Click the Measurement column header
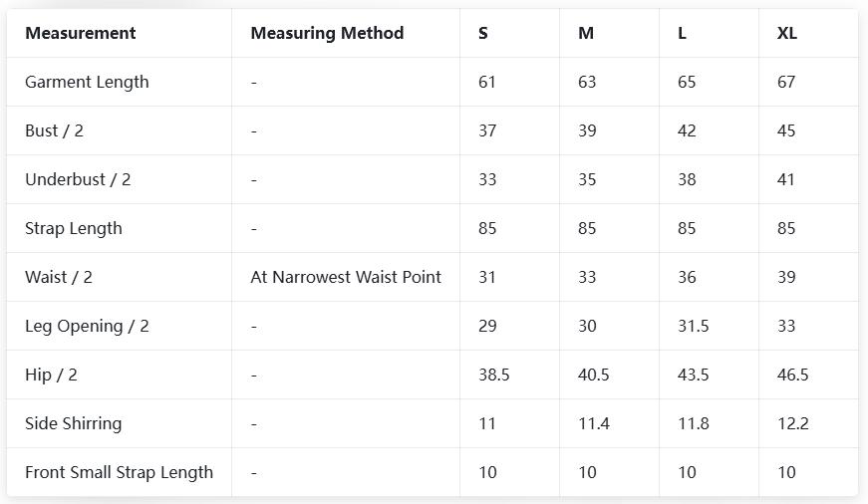868x504 pixels. (80, 33)
